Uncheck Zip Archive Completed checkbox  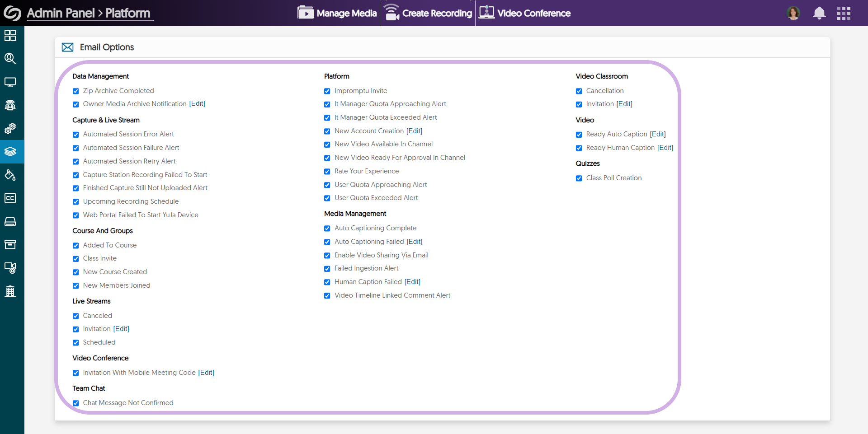coord(76,91)
